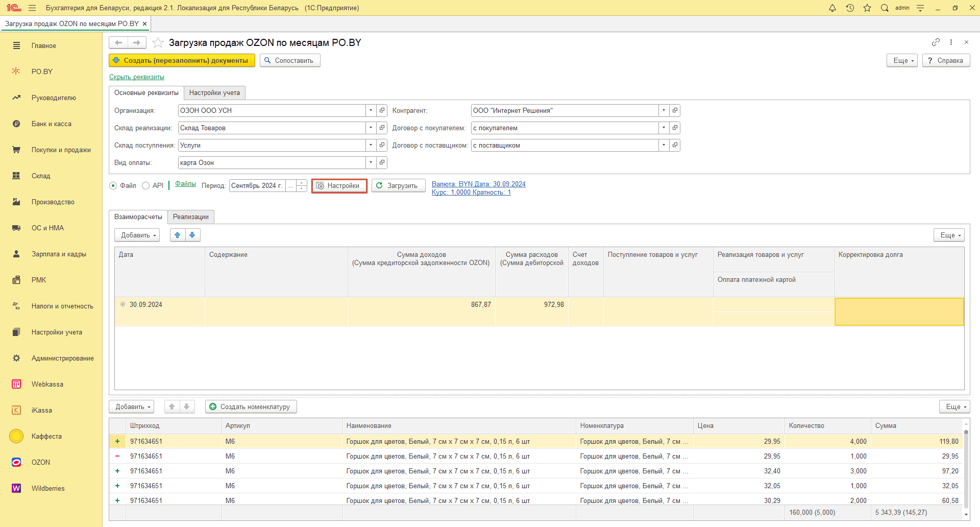This screenshot has height=527, width=980.
Task: Add form to favorites using star next to title
Action: [158, 43]
